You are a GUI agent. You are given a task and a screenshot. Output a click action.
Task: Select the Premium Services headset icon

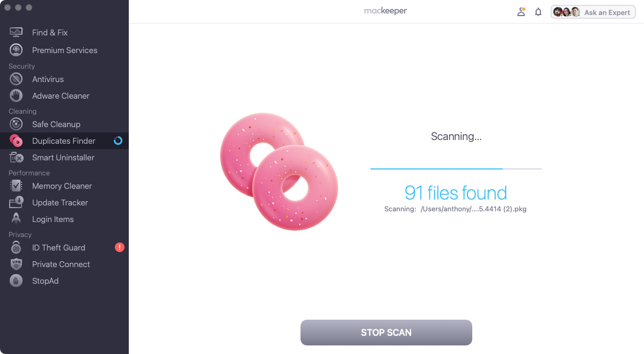(16, 50)
